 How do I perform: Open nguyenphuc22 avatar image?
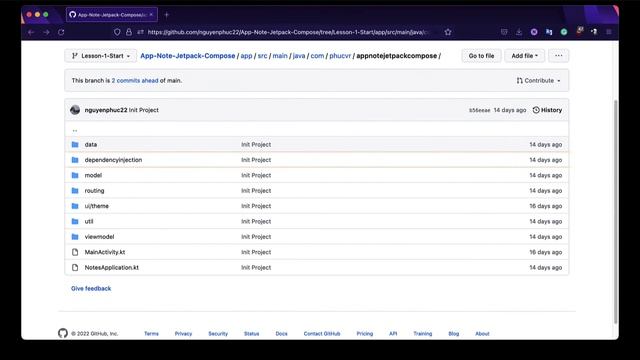[75, 110]
